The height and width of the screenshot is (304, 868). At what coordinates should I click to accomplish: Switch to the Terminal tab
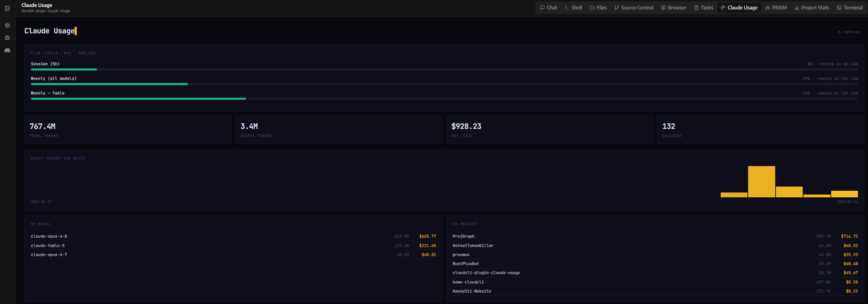coord(850,8)
